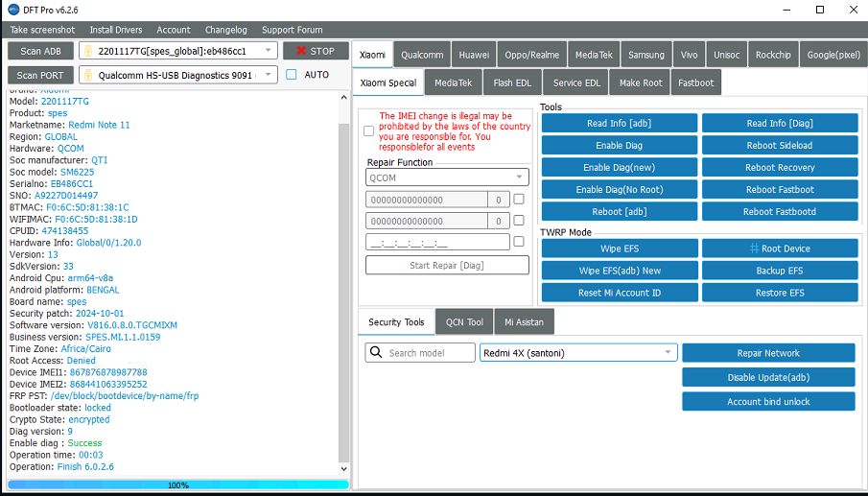Viewport: 868px width, 496px height.
Task: Click the DFT Pro app icon in title bar
Action: (11, 10)
